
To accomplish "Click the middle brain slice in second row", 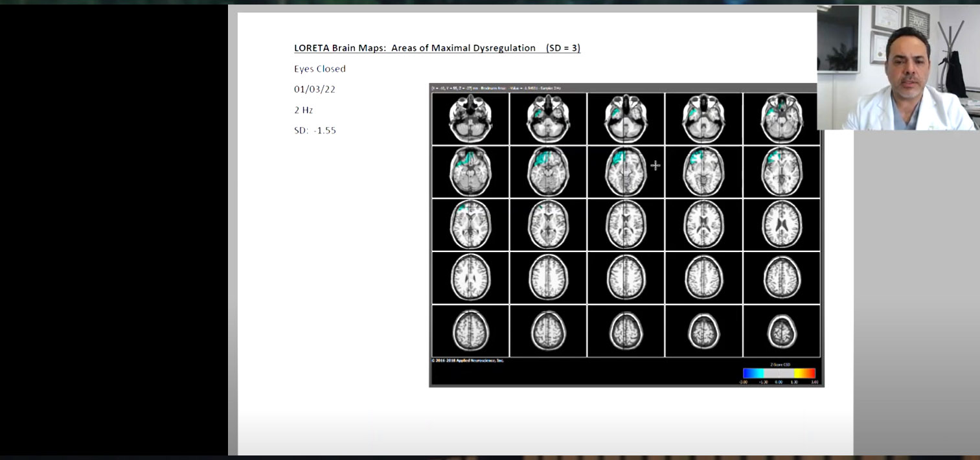I will (626, 172).
